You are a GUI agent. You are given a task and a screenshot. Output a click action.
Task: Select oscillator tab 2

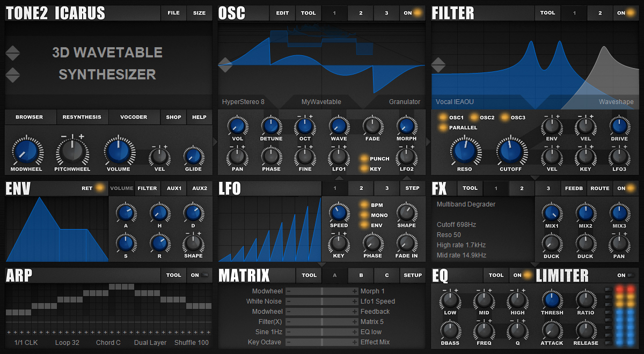pos(361,13)
